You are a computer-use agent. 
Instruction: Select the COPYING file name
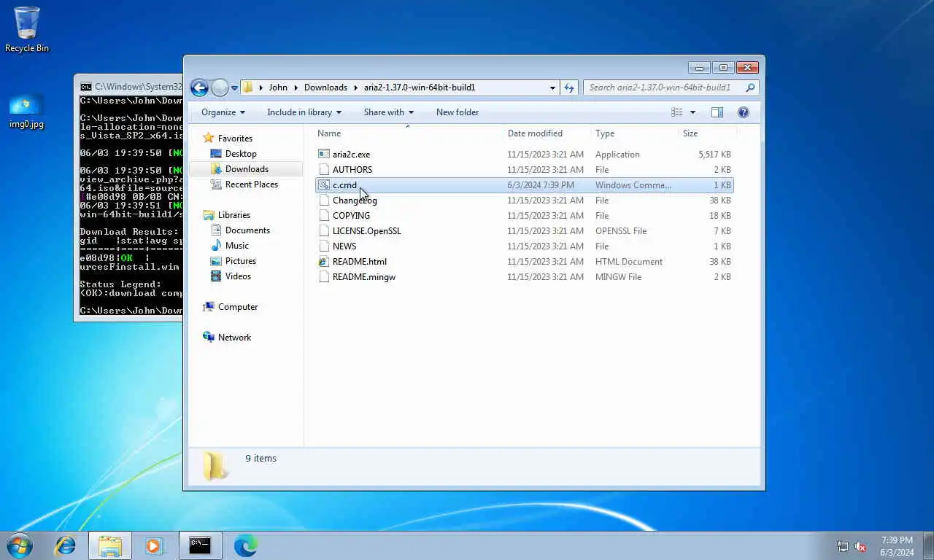click(x=351, y=216)
